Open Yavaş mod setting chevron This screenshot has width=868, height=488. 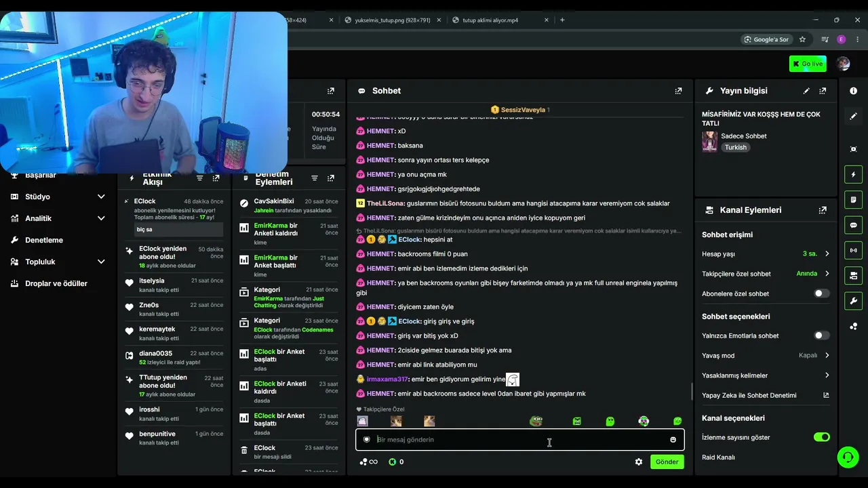[x=827, y=355]
